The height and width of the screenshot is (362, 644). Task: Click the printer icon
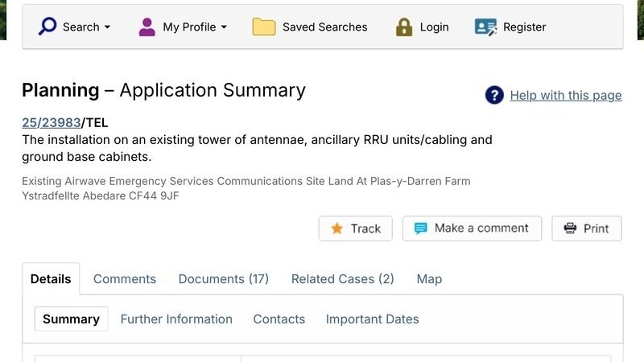[570, 228]
